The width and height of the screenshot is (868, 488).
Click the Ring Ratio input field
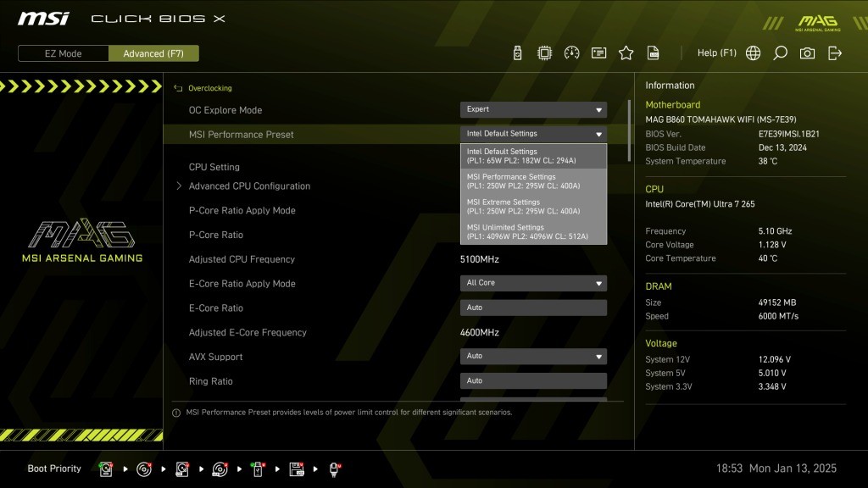[533, 381]
